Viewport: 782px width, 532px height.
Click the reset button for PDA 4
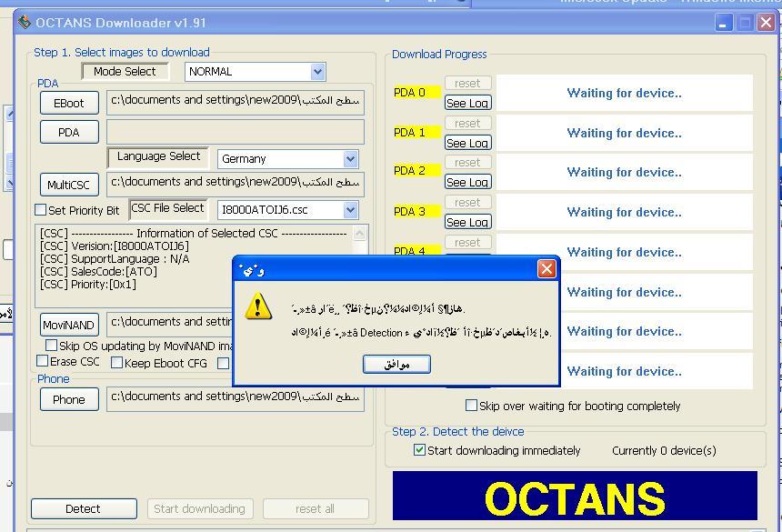(x=467, y=242)
